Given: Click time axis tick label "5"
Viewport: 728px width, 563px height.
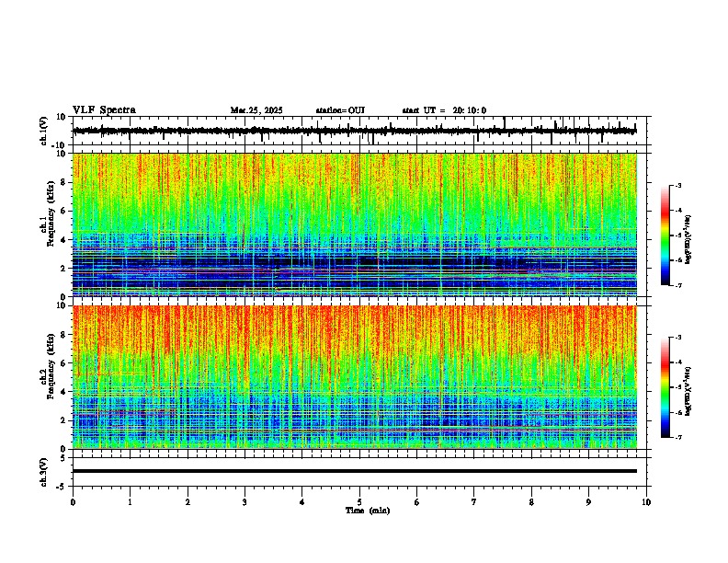Looking at the screenshot, I should tap(359, 502).
